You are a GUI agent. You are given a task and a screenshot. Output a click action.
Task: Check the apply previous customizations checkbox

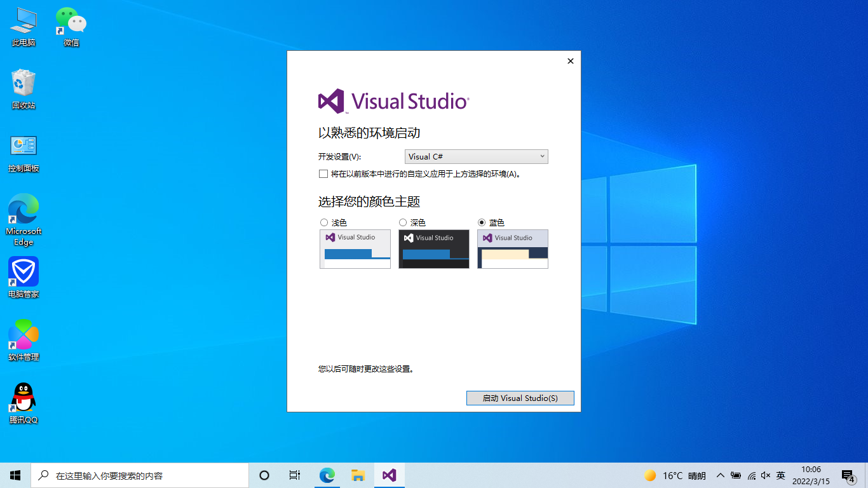[x=323, y=174]
